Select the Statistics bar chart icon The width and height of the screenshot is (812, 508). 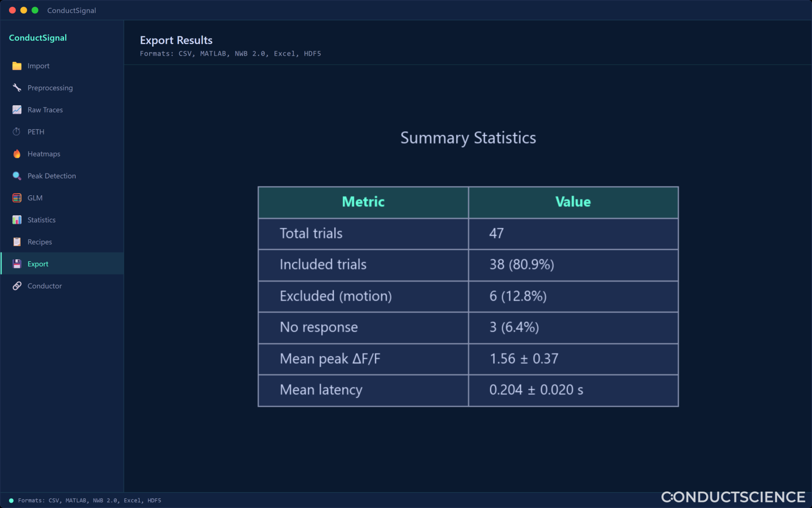[17, 220]
